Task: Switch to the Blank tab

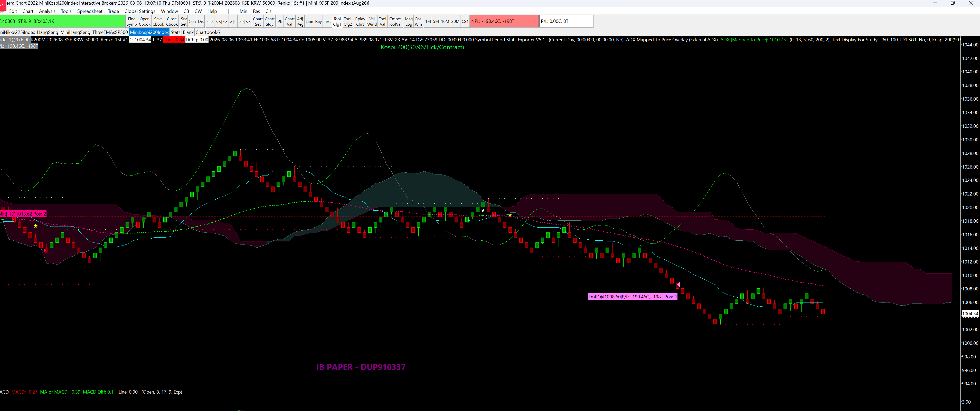Action: click(x=188, y=32)
